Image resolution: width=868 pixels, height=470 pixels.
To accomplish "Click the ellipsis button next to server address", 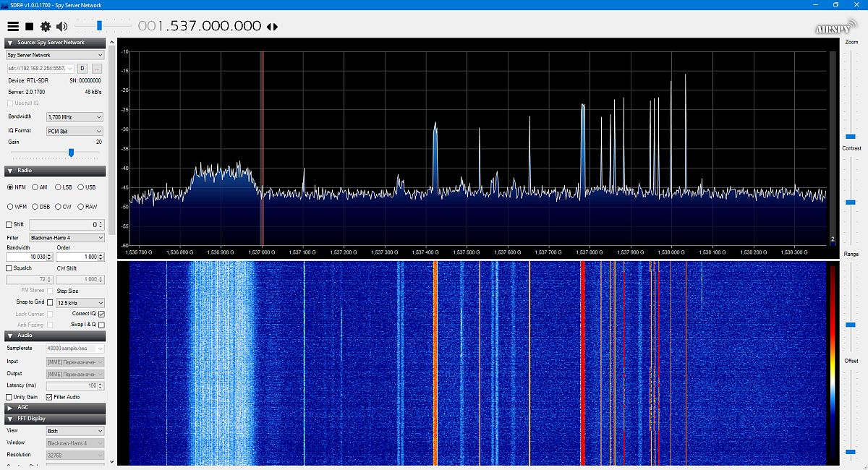I will [96, 68].
